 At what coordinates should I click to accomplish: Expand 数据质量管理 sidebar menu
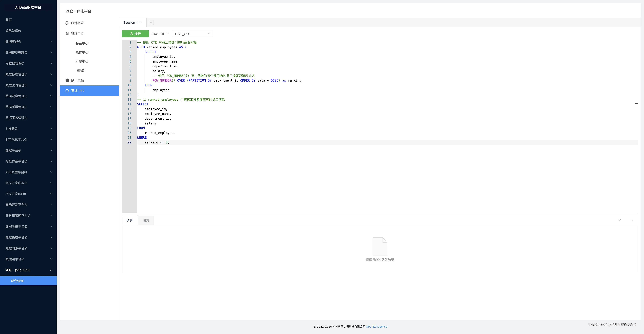pos(28,107)
